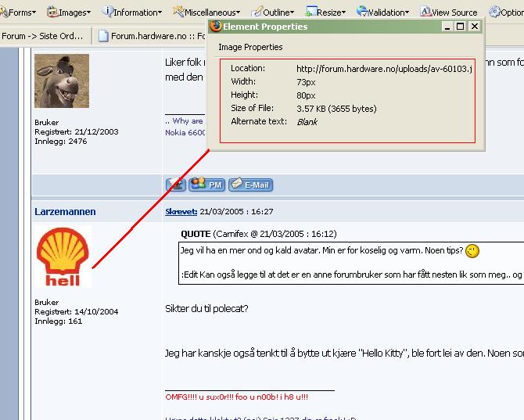
Task: Click the Skrevet link in post header
Action: tap(181, 211)
